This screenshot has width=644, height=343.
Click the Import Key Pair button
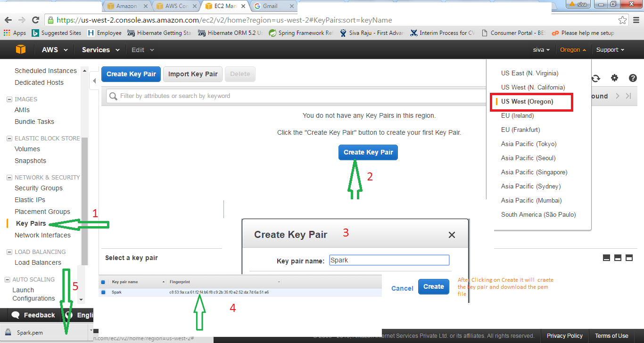pos(192,74)
